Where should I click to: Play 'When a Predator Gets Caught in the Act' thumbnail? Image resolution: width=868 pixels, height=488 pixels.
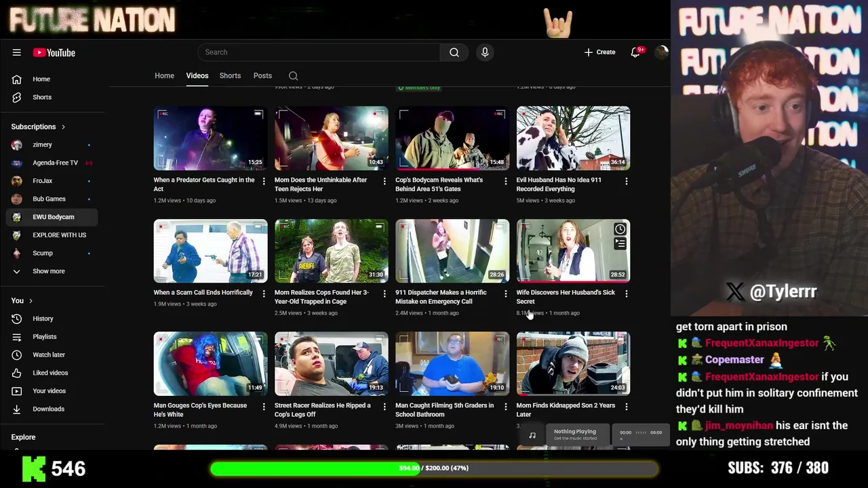pyautogui.click(x=210, y=138)
